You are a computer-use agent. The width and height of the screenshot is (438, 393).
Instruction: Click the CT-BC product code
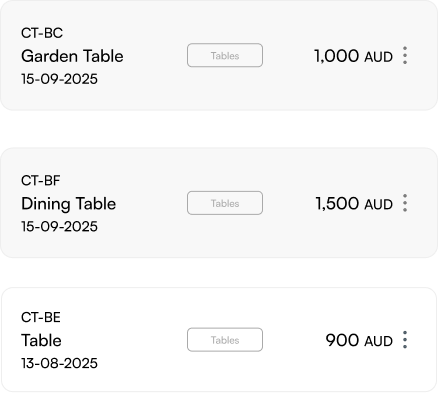[42, 33]
